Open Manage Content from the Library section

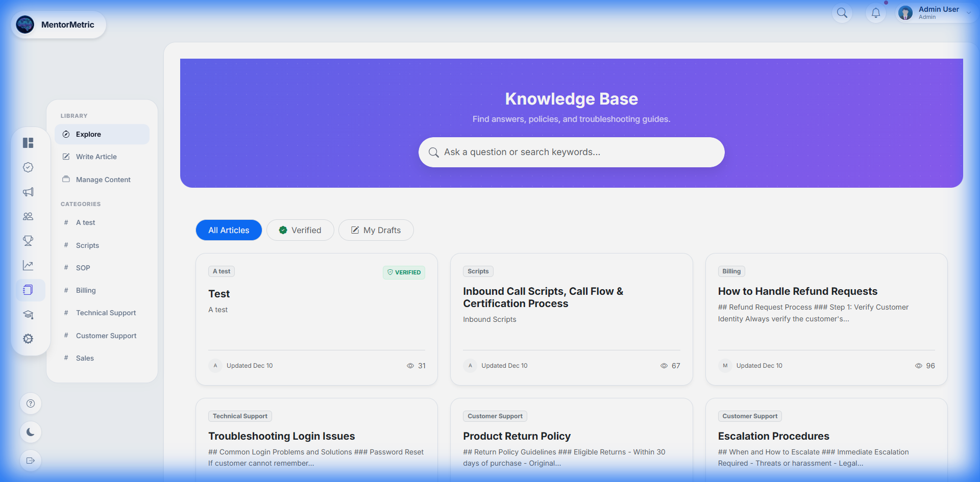[x=102, y=180]
